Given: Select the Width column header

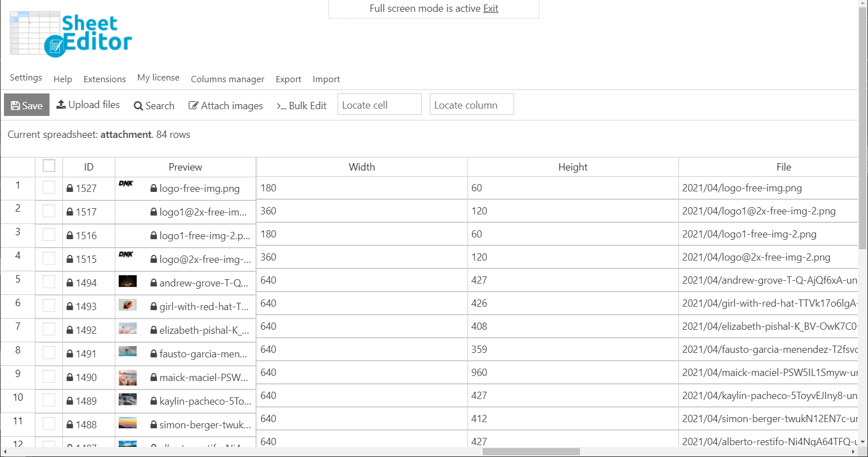Looking at the screenshot, I should (x=362, y=167).
